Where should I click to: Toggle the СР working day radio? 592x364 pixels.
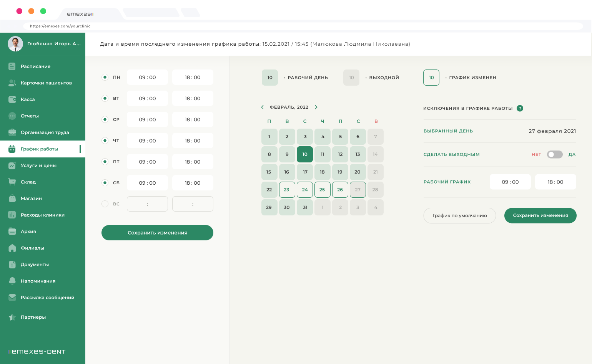click(x=105, y=119)
